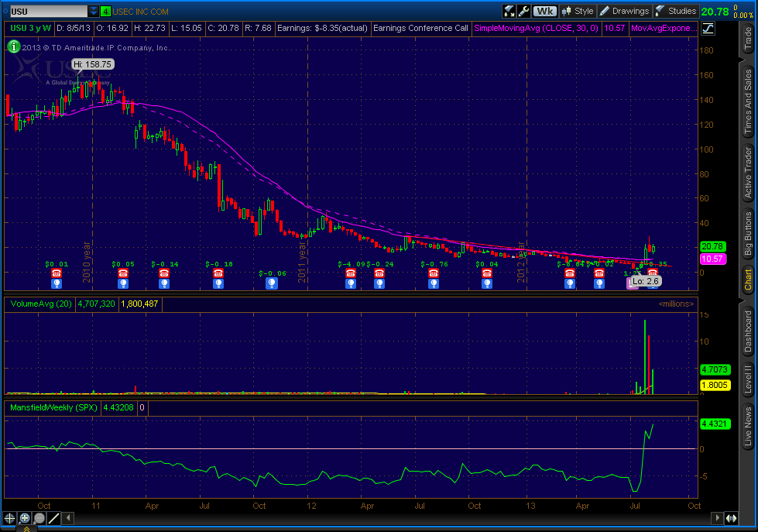Open chart settings wrench icon
Viewport: 758px width, 532px height.
click(524, 11)
